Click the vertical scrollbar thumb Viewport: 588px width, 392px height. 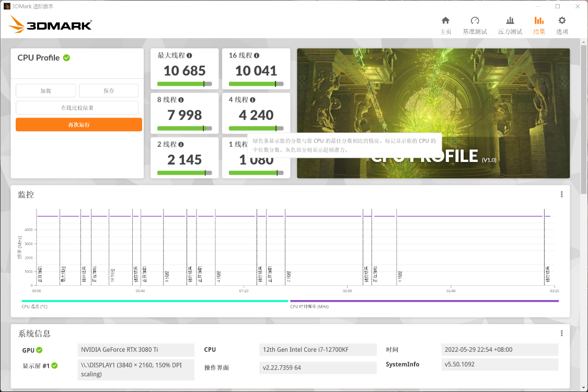tap(583, 119)
